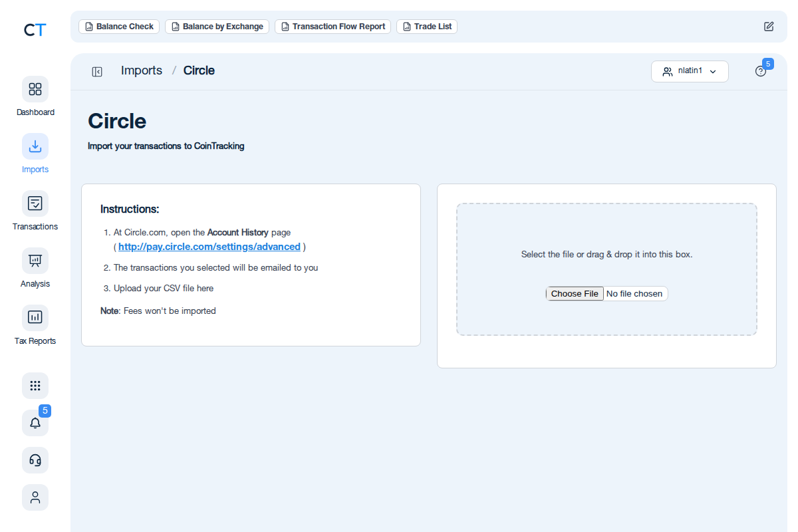Click the file drop box area
This screenshot has height=532, width=798.
tap(606, 269)
